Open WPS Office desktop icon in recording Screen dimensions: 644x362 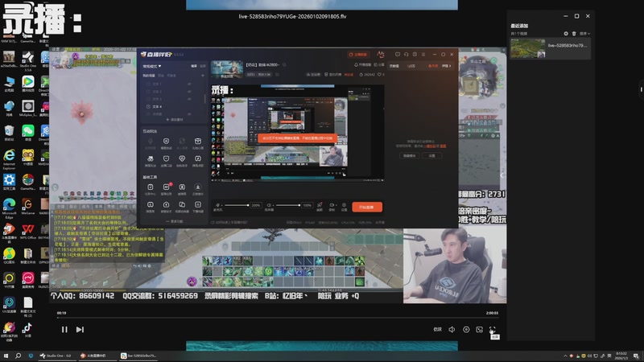click(28, 231)
